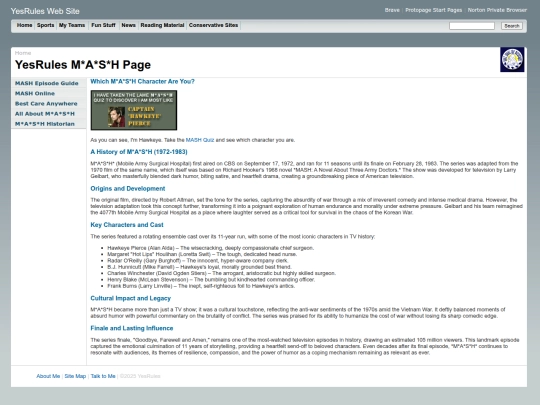This screenshot has height=405, width=540.
Task: Open the News menu item
Action: pyautogui.click(x=128, y=25)
